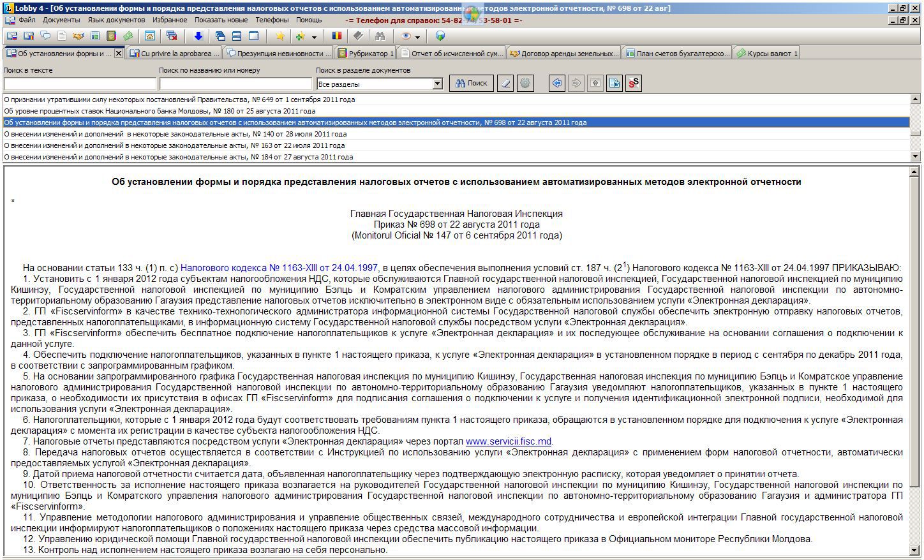Tile windows horizontally toolbar icon
Image resolution: width=924 pixels, height=560 pixels.
click(x=237, y=36)
